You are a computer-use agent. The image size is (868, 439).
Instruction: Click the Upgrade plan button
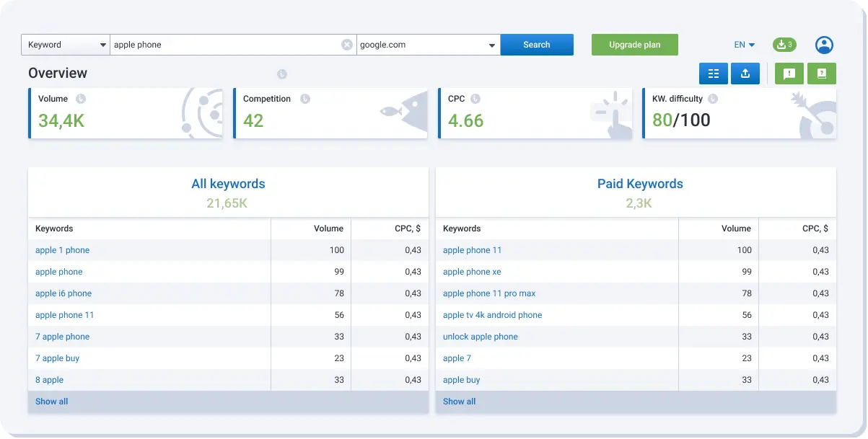click(x=634, y=44)
